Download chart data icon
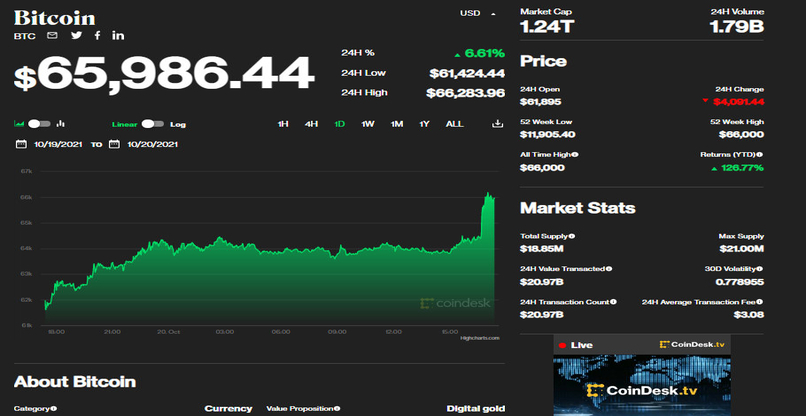Image resolution: width=806 pixels, height=416 pixels. point(497,124)
